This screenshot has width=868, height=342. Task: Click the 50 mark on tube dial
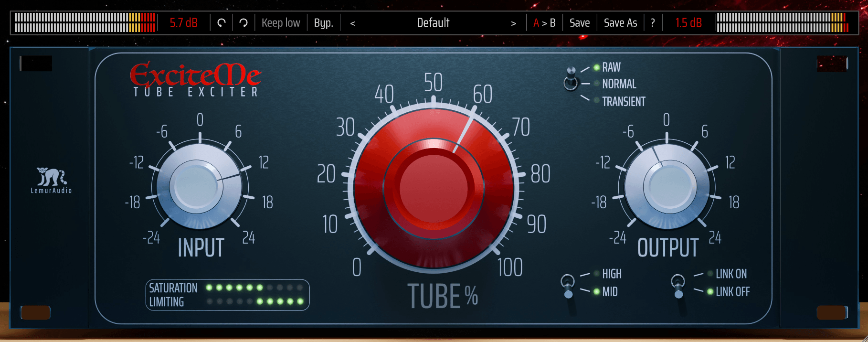433,82
